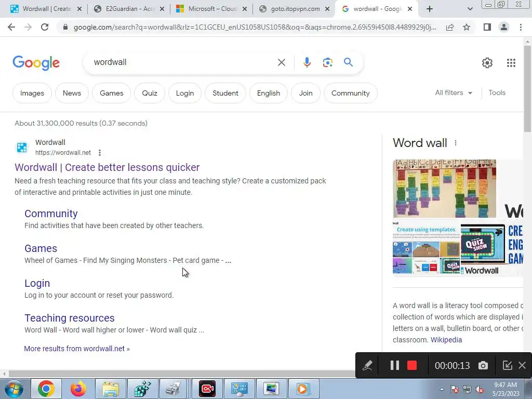Open the recorder annotation pen tool
The image size is (532, 399).
point(367,365)
